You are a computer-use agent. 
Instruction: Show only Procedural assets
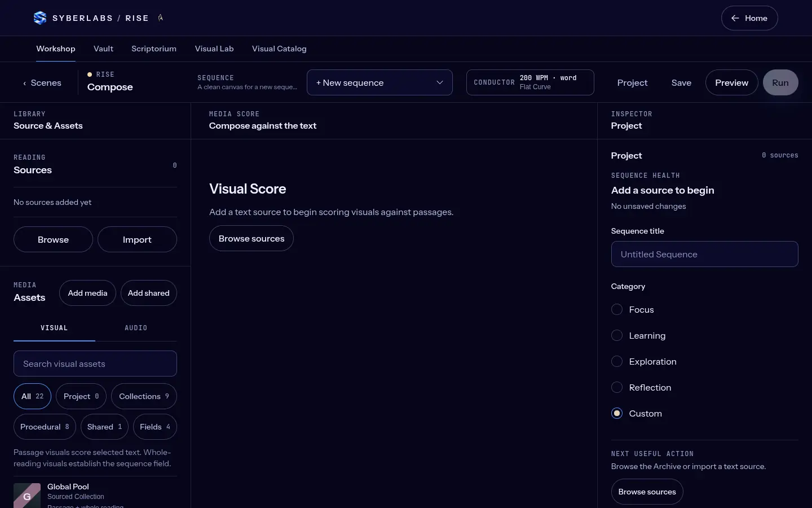[x=45, y=427]
